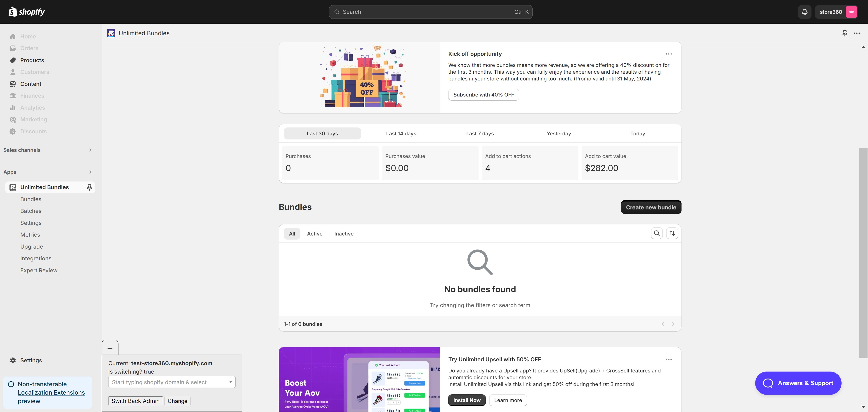Open the Localization Extensions link
The width and height of the screenshot is (868, 412).
51,393
